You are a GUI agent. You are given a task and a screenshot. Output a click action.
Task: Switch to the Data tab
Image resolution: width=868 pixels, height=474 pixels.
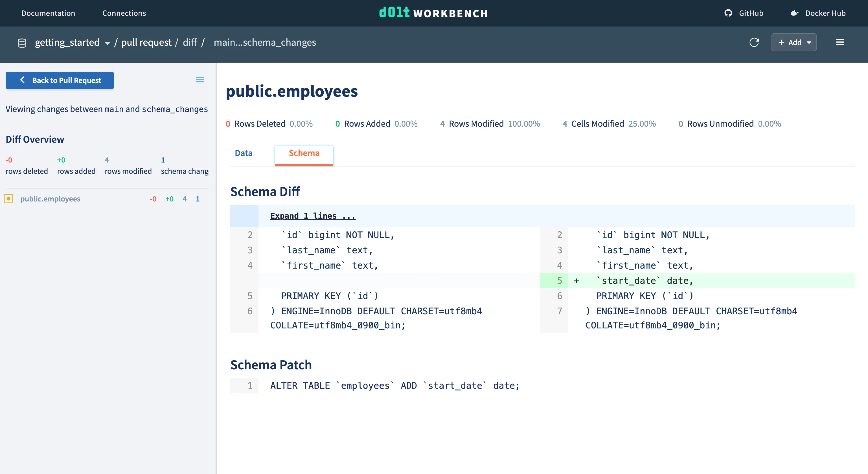coord(243,153)
